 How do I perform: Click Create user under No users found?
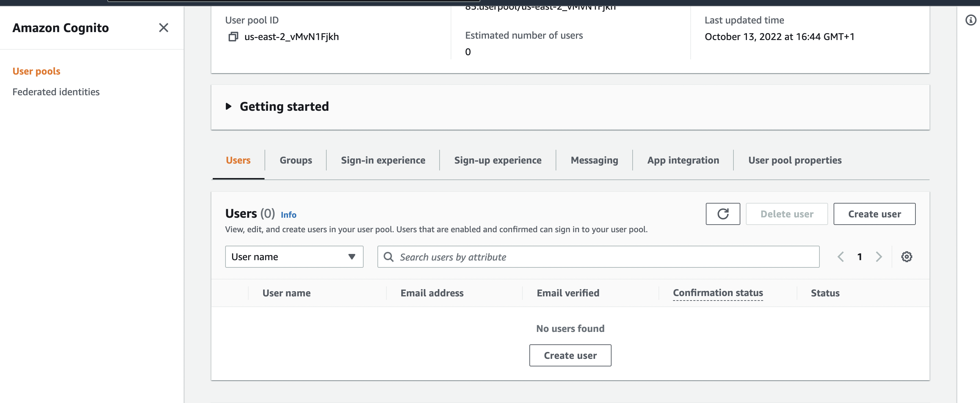570,355
